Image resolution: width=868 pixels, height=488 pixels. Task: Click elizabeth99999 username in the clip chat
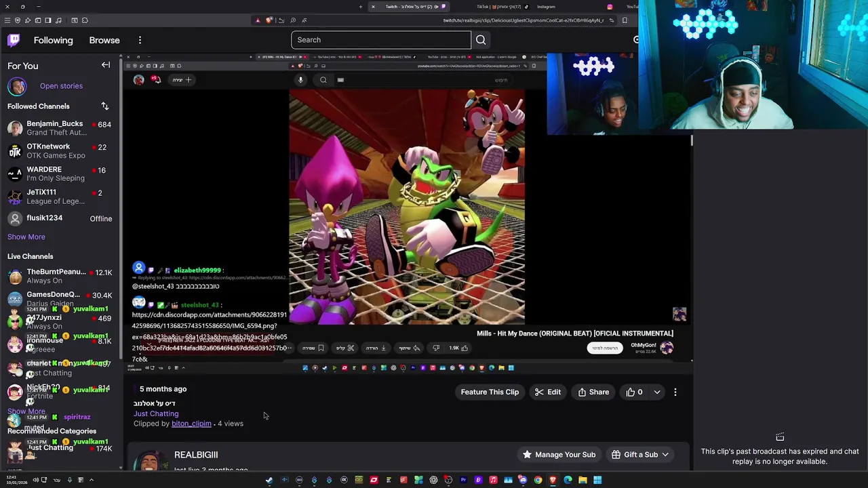pyautogui.click(x=197, y=270)
